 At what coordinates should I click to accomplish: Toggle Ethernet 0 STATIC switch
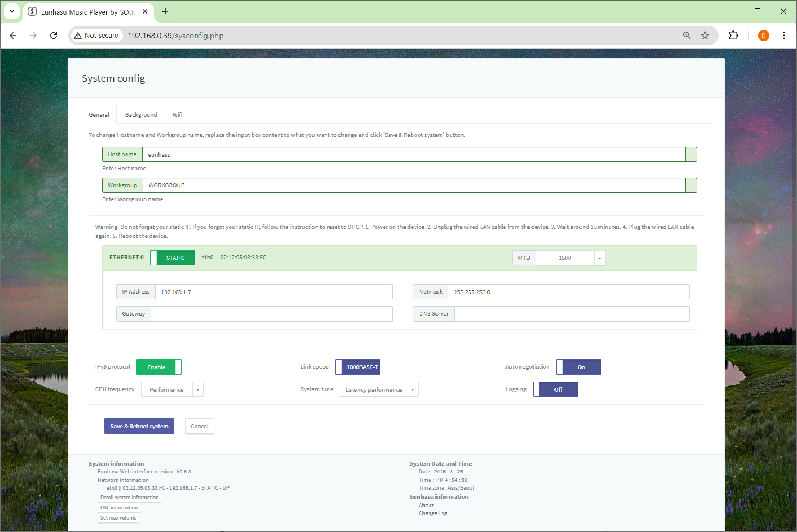(173, 258)
